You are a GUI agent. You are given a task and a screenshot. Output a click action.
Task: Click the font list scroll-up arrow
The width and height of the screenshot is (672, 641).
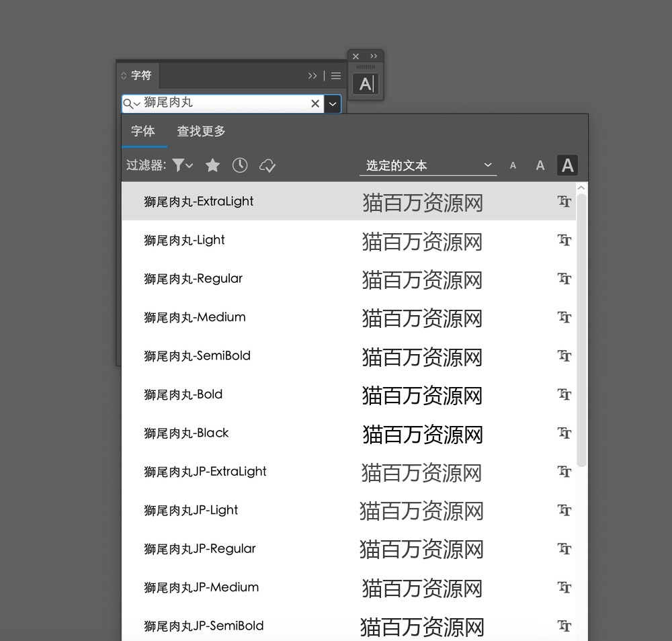pos(581,187)
